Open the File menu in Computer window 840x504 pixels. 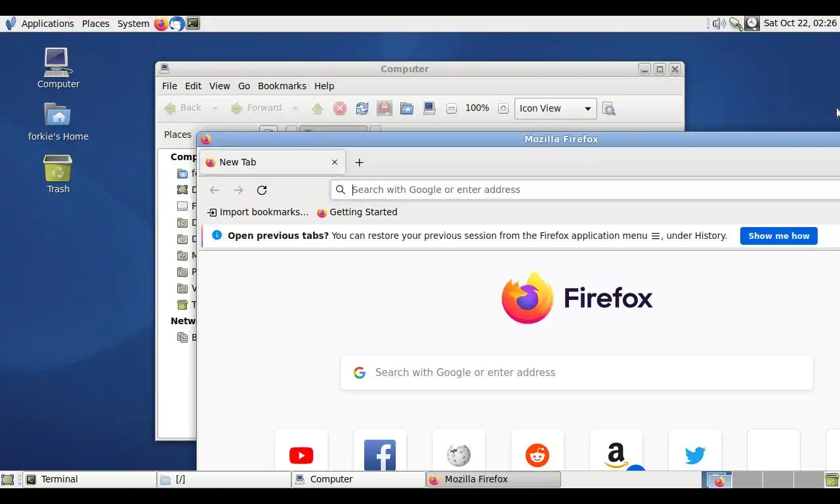coord(169,86)
